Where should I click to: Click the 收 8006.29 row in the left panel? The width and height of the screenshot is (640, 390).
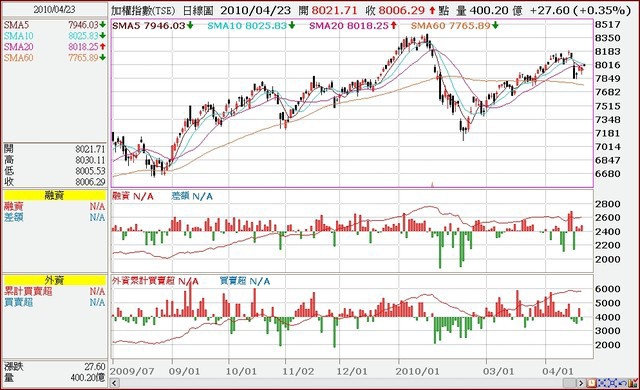click(x=54, y=182)
